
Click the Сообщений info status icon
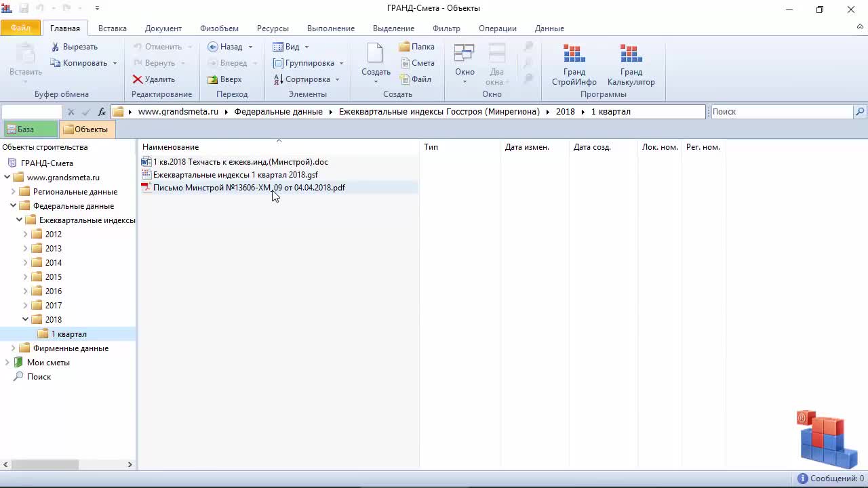(803, 479)
